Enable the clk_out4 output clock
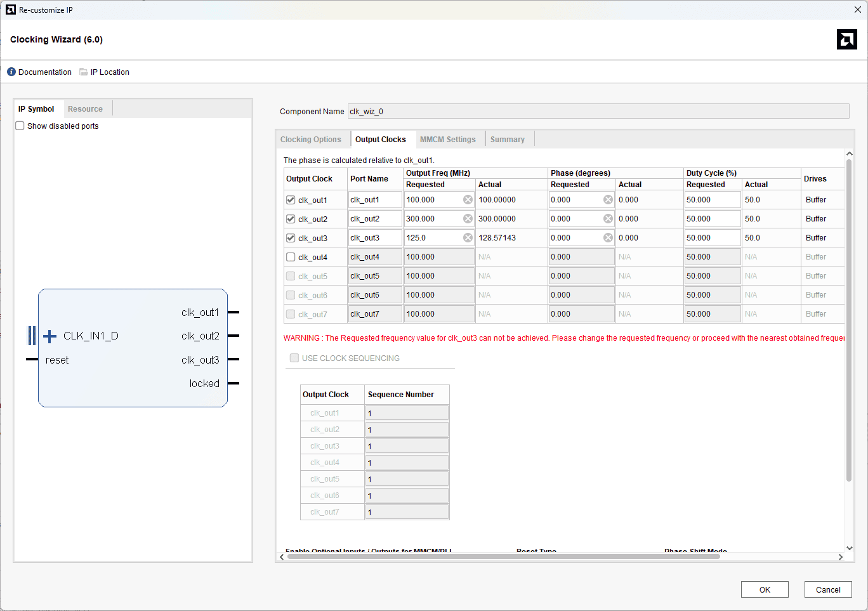 pyautogui.click(x=291, y=257)
